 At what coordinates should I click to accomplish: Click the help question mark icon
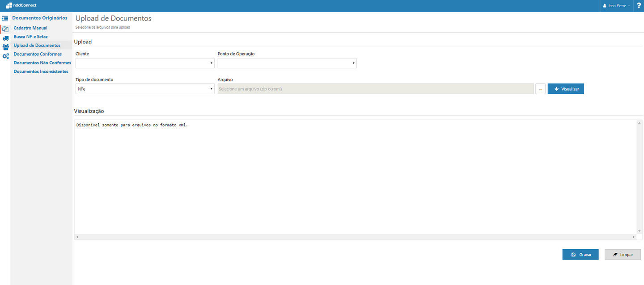click(x=639, y=6)
